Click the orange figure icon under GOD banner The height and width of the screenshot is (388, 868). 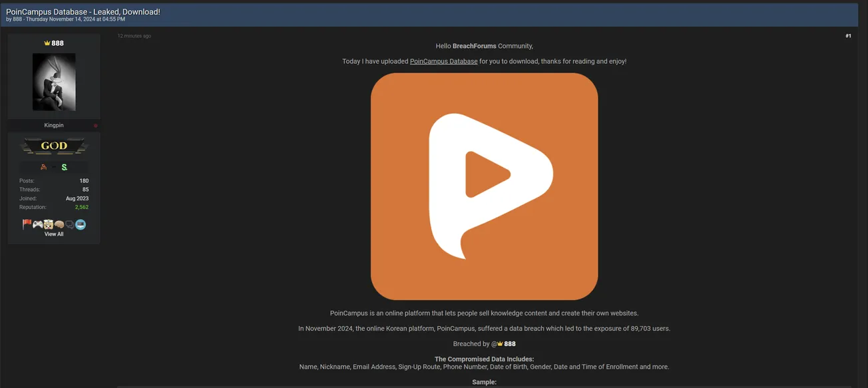coord(43,166)
